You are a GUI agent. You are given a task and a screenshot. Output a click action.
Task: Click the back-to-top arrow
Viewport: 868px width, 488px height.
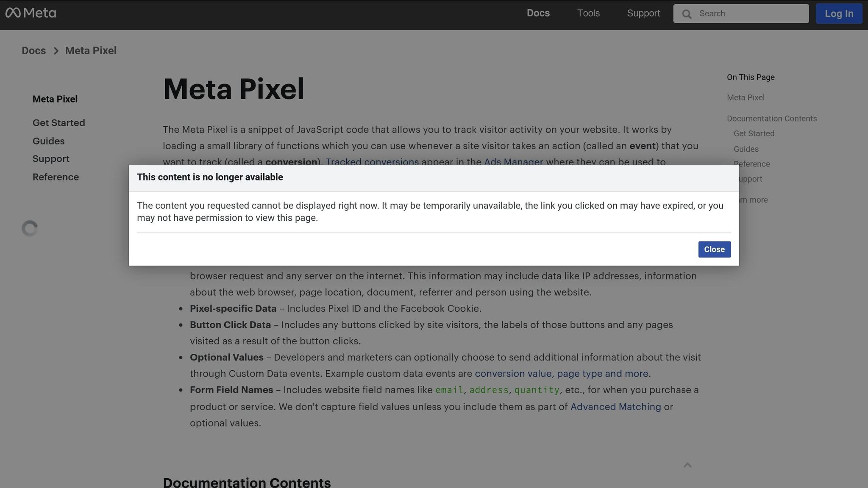click(x=687, y=465)
